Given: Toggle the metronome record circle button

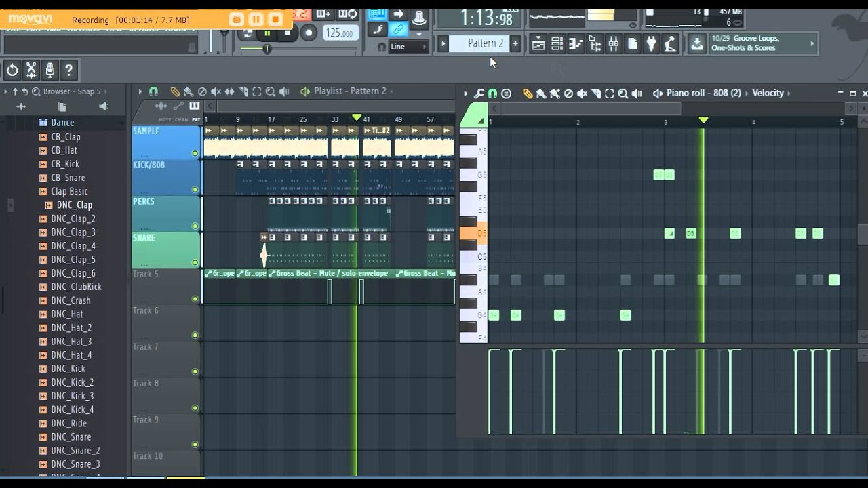Looking at the screenshot, I should (x=309, y=32).
